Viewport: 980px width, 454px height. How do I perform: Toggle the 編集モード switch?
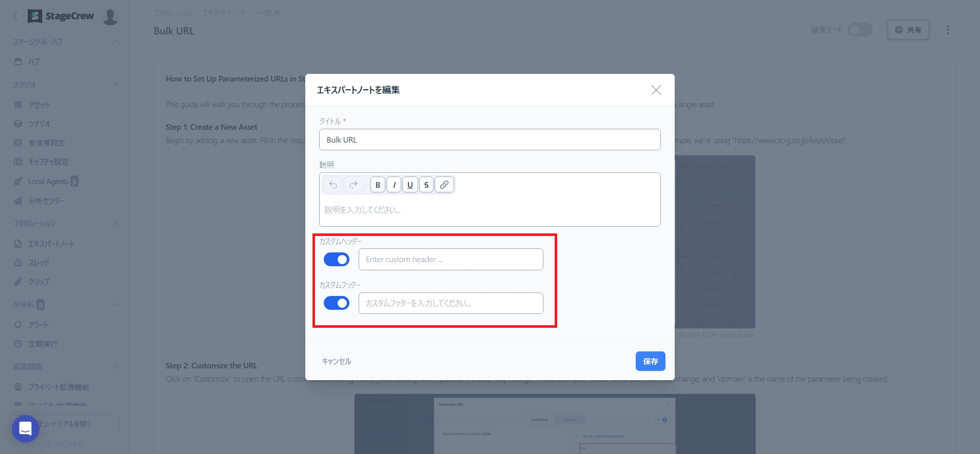(859, 30)
